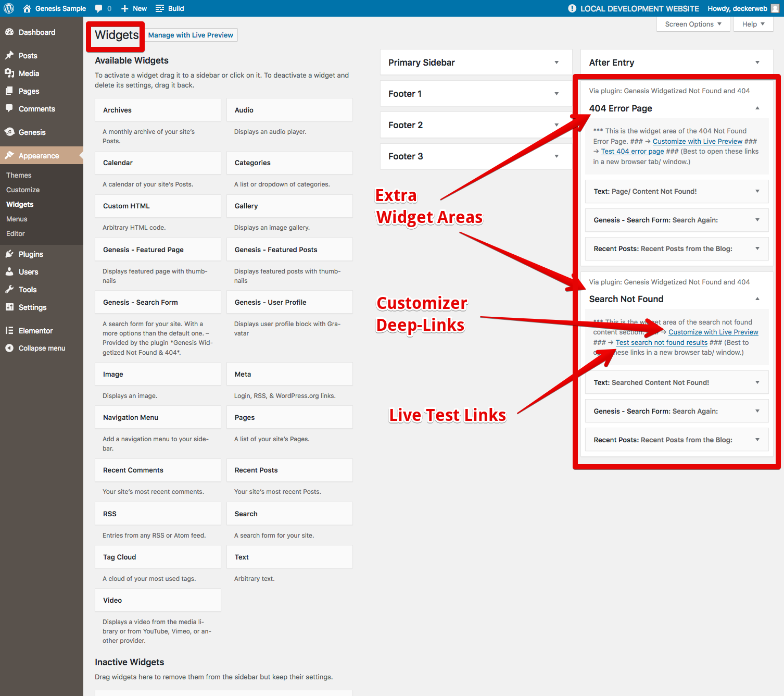
Task: Click the Elementor icon in sidebar
Action: pyautogui.click(x=9, y=330)
